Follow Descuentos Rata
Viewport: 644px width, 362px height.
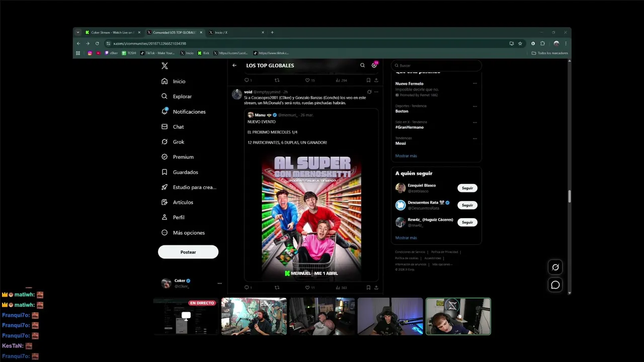click(467, 205)
